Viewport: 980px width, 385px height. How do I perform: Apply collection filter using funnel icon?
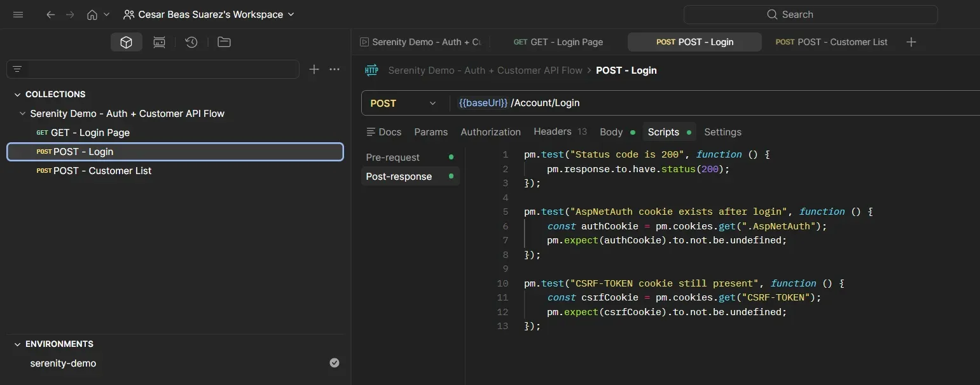(18, 69)
